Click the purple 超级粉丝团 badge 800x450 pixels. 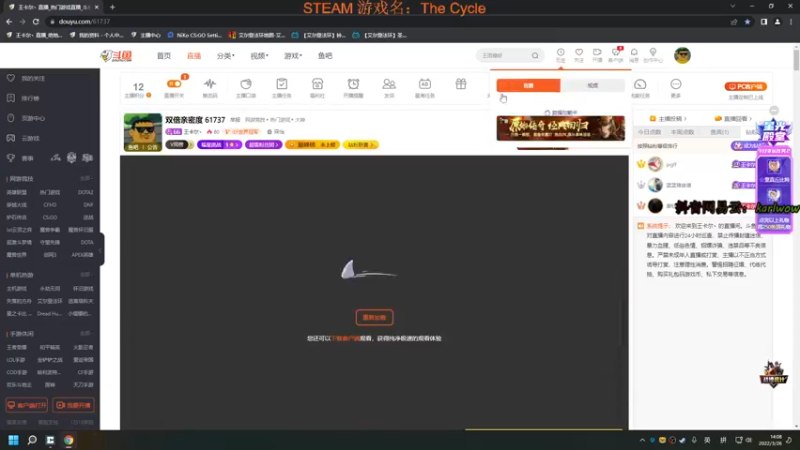pos(263,145)
